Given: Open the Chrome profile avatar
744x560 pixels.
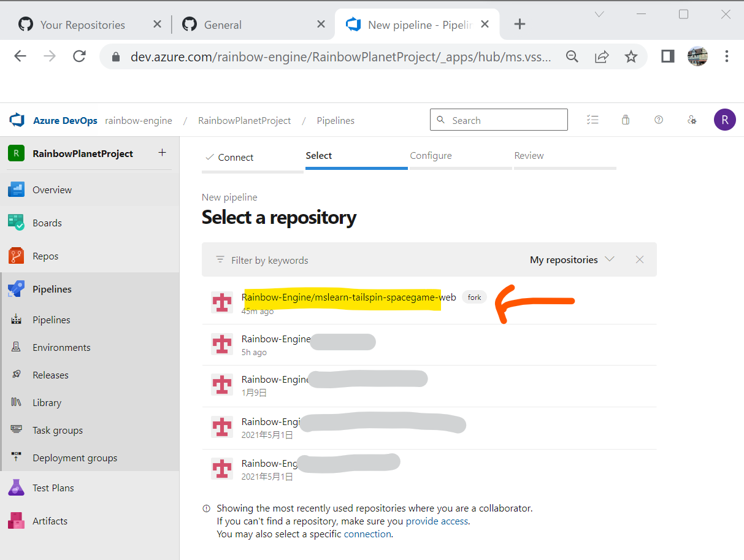Looking at the screenshot, I should (x=697, y=56).
